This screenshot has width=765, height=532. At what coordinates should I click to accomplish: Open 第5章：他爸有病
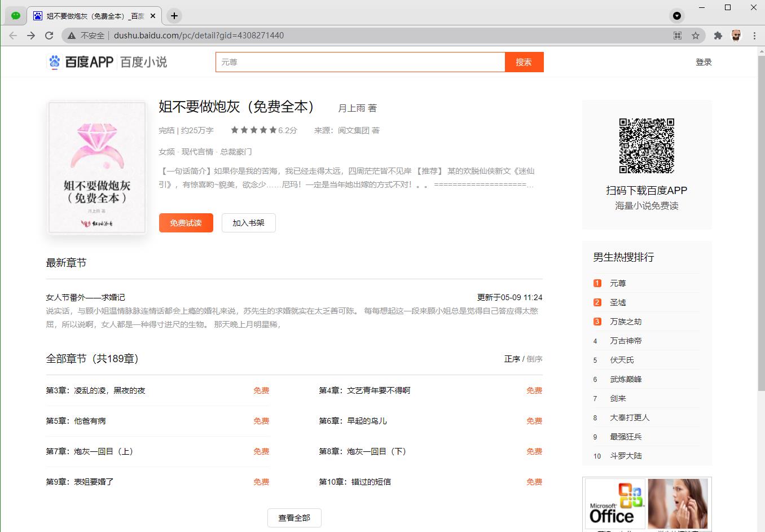(x=76, y=421)
